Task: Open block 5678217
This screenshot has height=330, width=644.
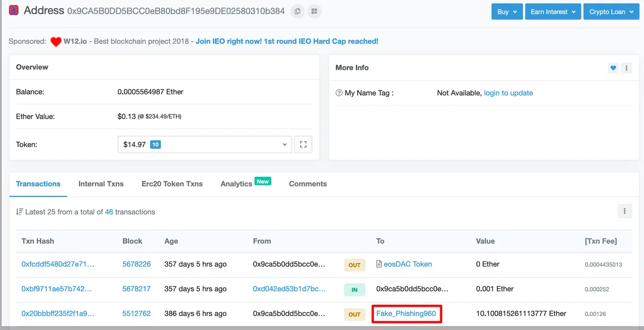Action: (x=136, y=289)
